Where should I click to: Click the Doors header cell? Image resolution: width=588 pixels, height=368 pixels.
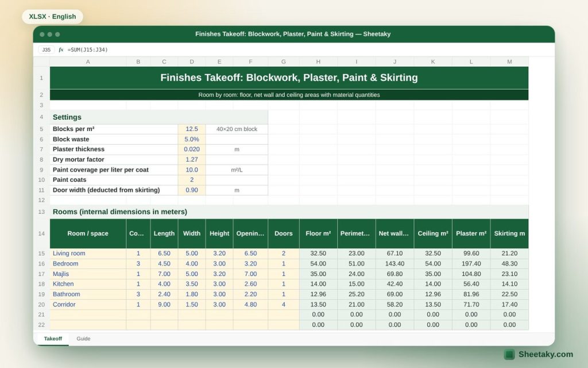(284, 233)
